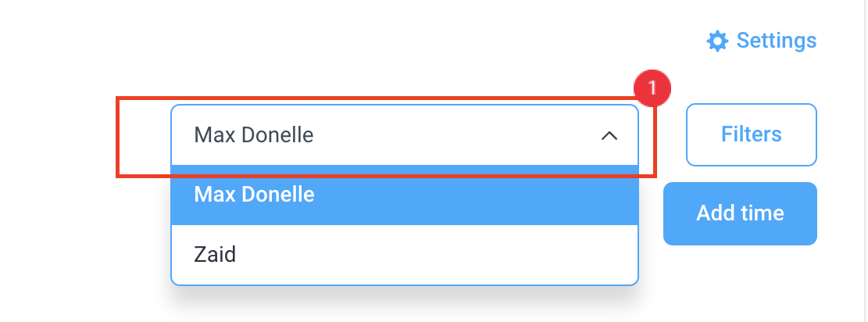Click the word Settings beside the gear
This screenshot has width=868, height=322.
click(x=776, y=41)
